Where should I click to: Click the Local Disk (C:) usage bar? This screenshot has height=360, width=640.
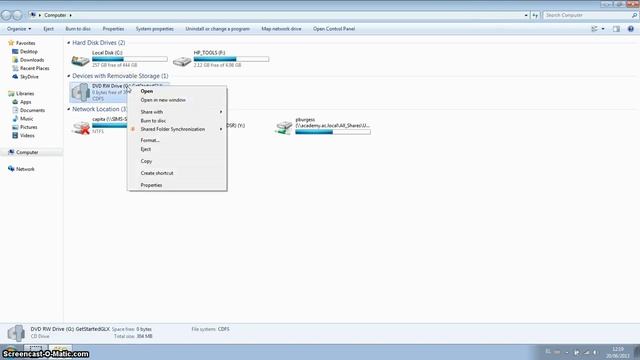coord(130,59)
